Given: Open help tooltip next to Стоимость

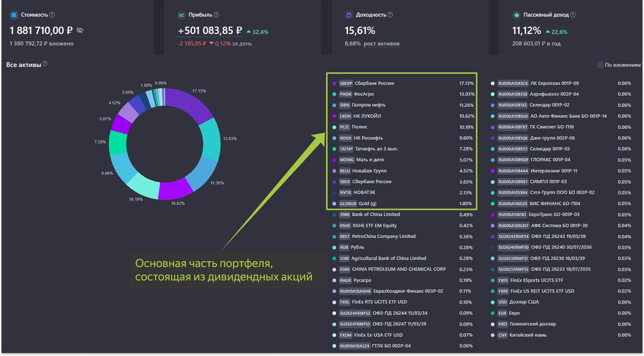Looking at the screenshot, I should pos(52,15).
